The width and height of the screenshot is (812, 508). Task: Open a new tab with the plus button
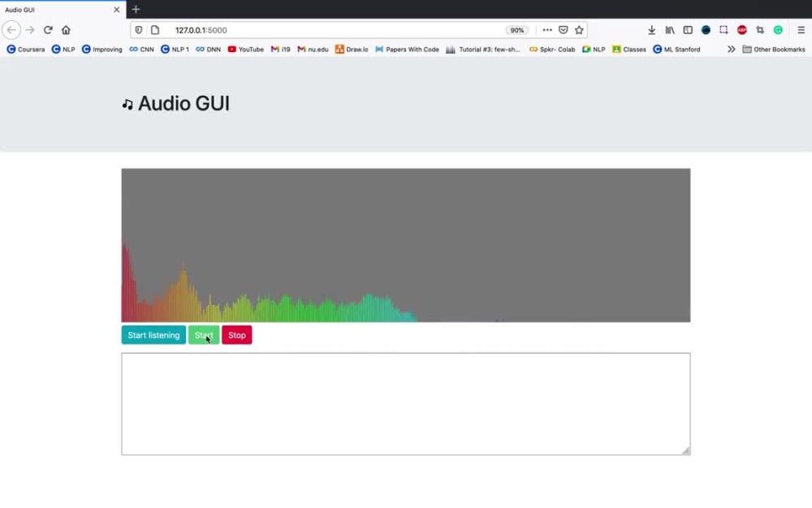(x=136, y=9)
